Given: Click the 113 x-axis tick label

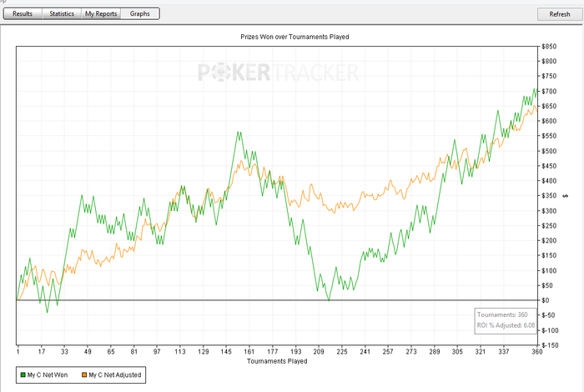Looking at the screenshot, I should [x=180, y=351].
